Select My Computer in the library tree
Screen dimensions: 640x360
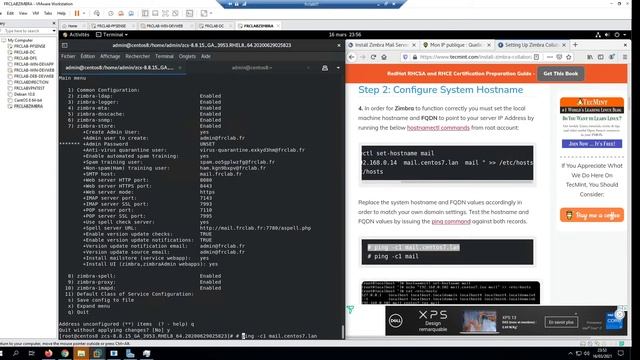[x=20, y=40]
